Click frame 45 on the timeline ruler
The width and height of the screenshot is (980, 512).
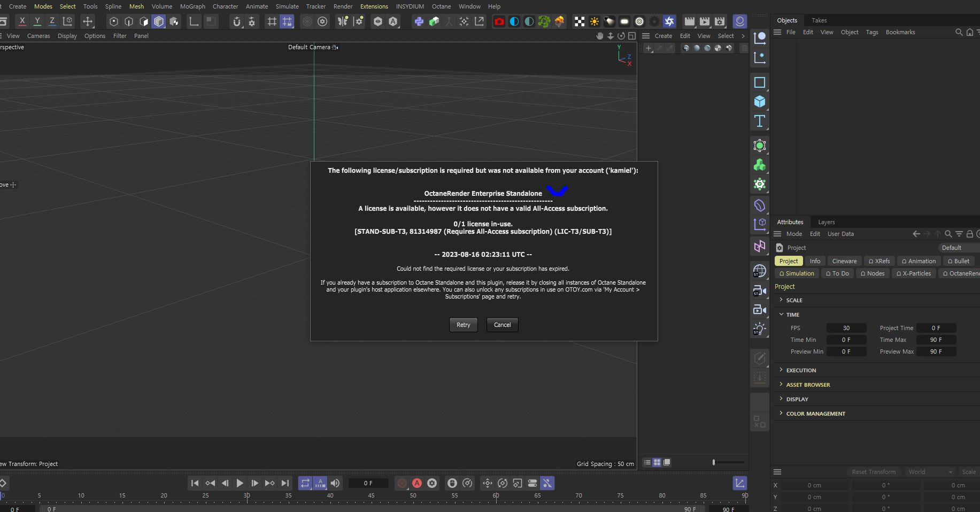tap(371, 495)
